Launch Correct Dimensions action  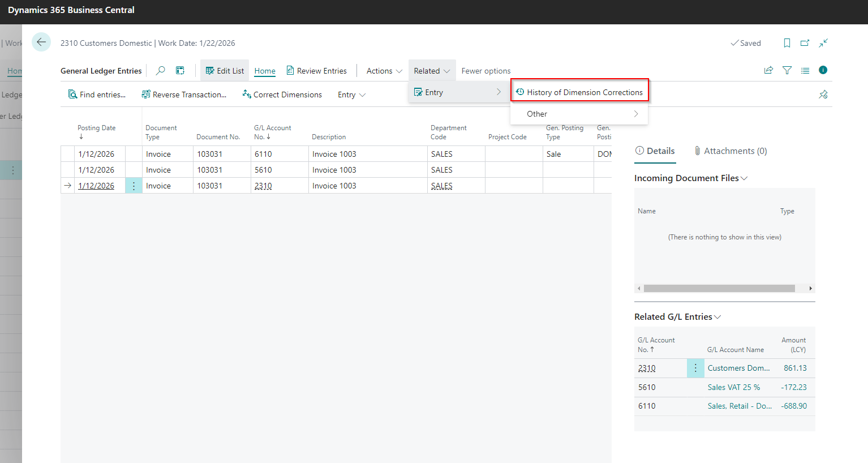click(281, 94)
